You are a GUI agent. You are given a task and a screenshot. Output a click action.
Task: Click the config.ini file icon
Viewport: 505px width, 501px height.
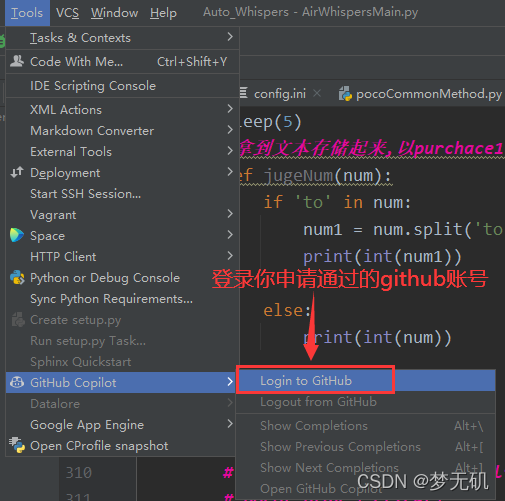pos(244,93)
